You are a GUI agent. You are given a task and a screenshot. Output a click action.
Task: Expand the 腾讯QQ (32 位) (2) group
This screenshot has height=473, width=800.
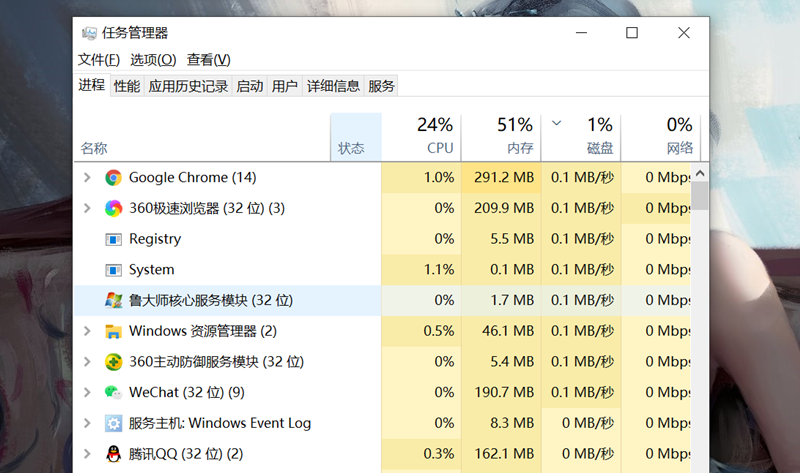(87, 454)
